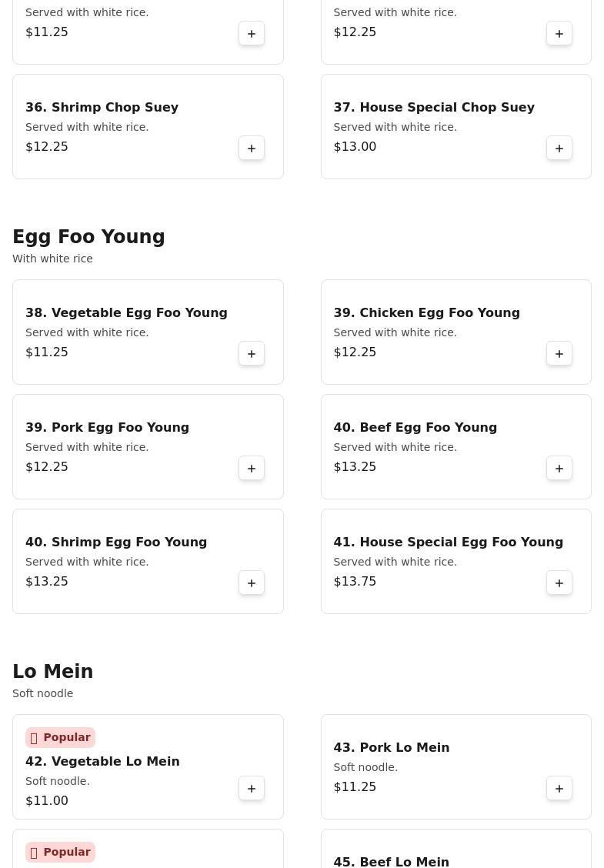Screen dimensions: 604x868
Task: Open the Shrimp Chop Suey item title
Action: click(102, 108)
